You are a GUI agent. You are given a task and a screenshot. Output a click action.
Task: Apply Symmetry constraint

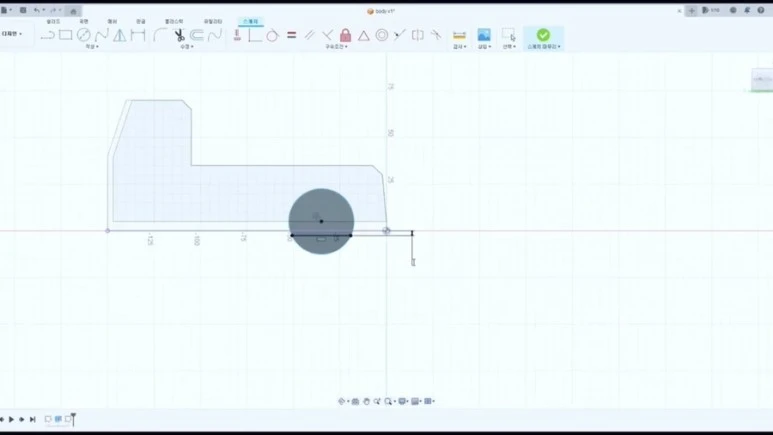click(418, 35)
